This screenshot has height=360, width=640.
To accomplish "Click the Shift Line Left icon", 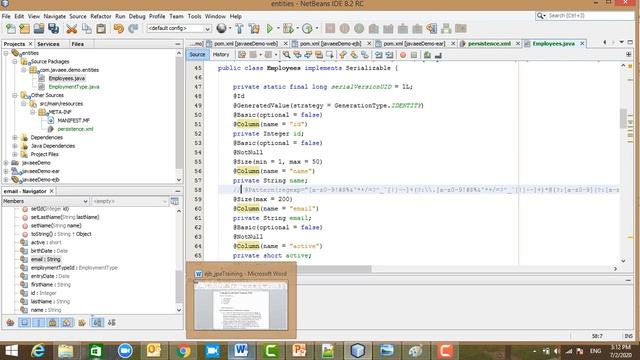I will (379, 55).
